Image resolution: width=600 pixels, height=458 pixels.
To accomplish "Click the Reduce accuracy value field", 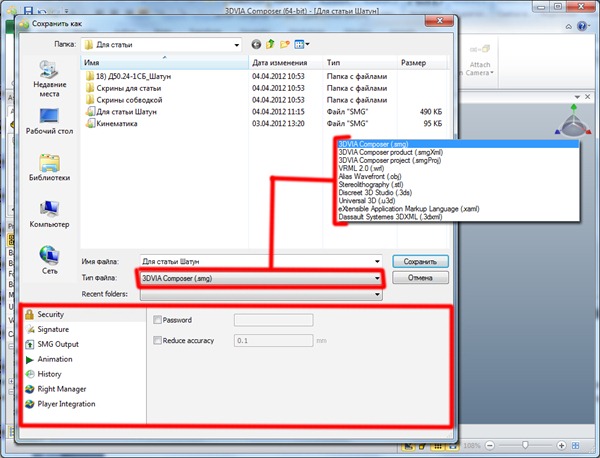I will click(274, 341).
